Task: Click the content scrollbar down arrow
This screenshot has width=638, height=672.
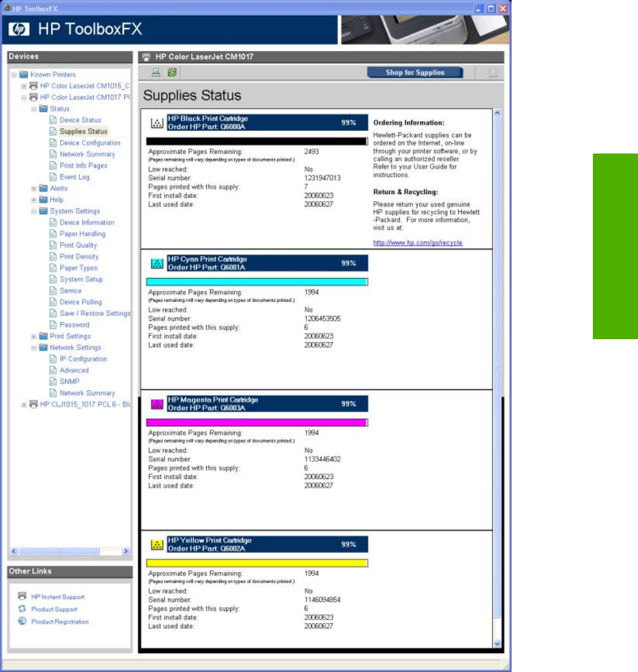Action: pos(497,643)
